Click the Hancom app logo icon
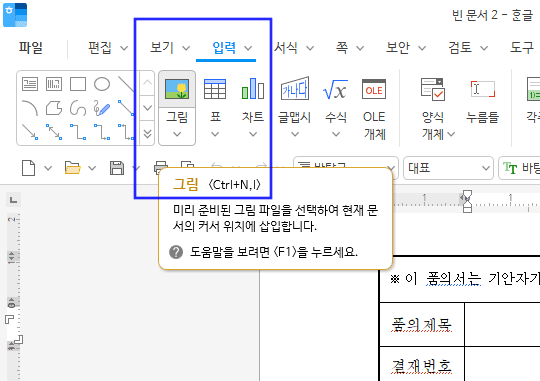Viewport: 540px width, 381px height. (x=15, y=15)
